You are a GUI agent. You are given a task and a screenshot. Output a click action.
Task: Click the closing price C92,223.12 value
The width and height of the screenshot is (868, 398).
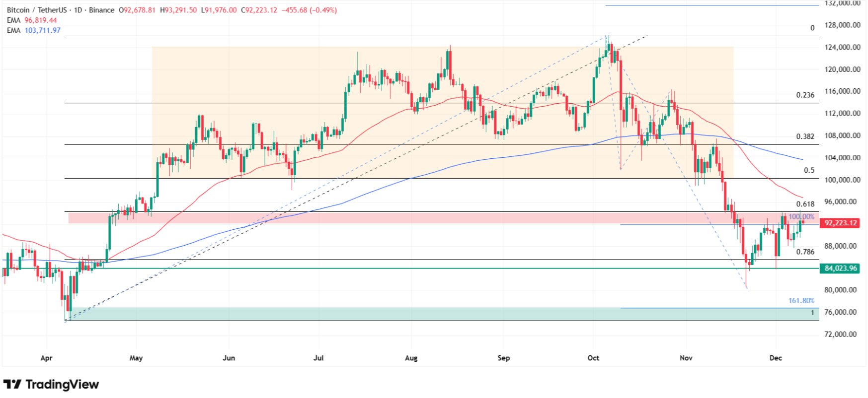259,10
